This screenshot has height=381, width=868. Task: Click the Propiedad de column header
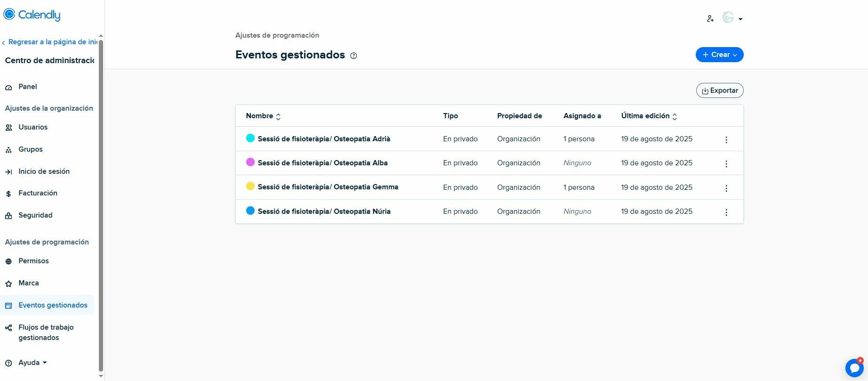(519, 116)
